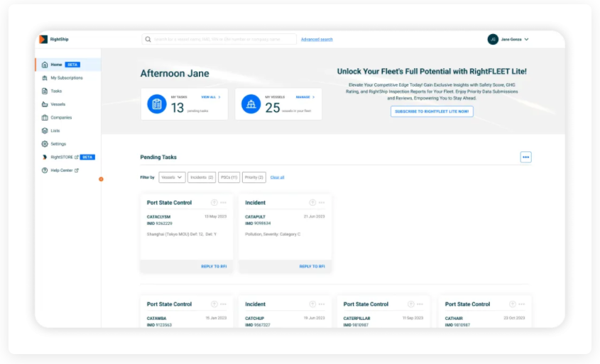The image size is (600, 364).
Task: Expand the Jane Genza account dropdown
Action: click(x=527, y=40)
